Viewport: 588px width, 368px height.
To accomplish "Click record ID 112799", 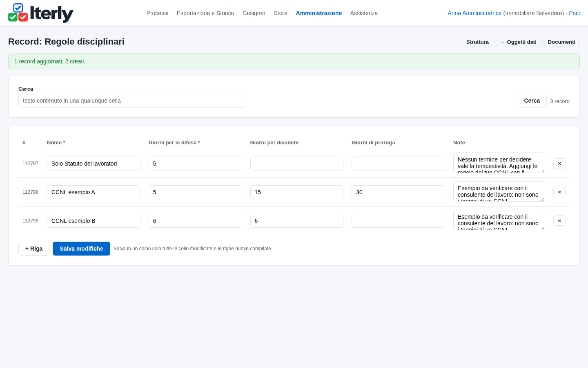I will point(30,221).
